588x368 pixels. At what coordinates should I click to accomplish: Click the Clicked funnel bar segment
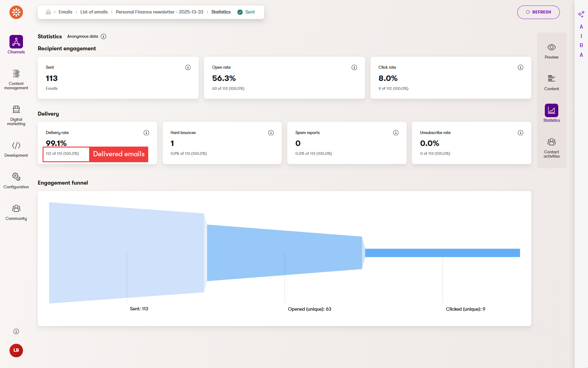[442, 253]
